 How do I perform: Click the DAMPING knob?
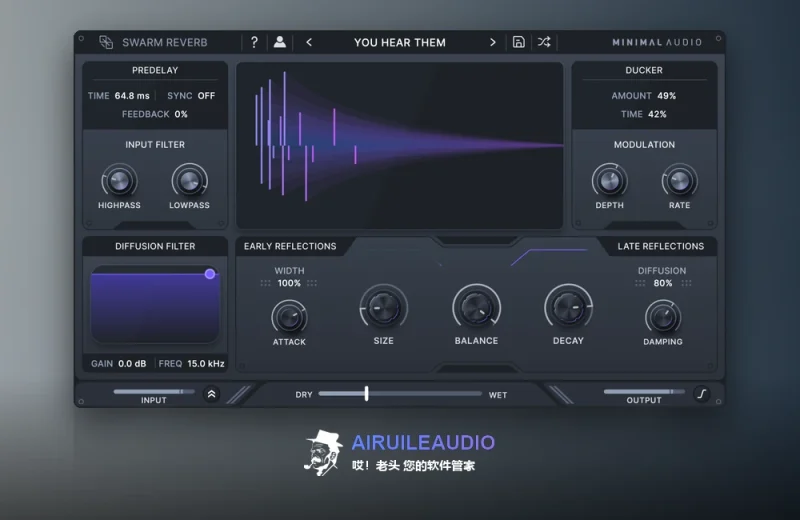pos(662,317)
